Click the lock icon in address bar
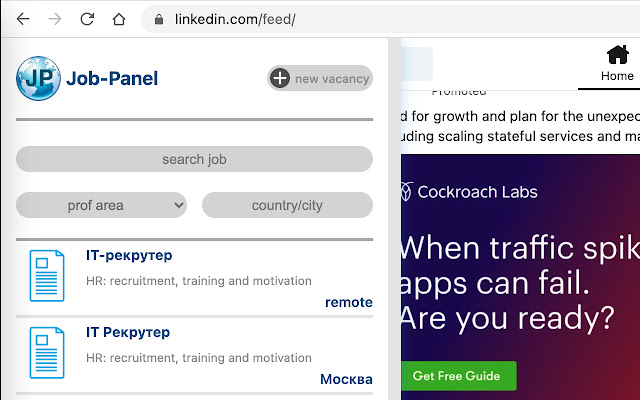 [159, 19]
